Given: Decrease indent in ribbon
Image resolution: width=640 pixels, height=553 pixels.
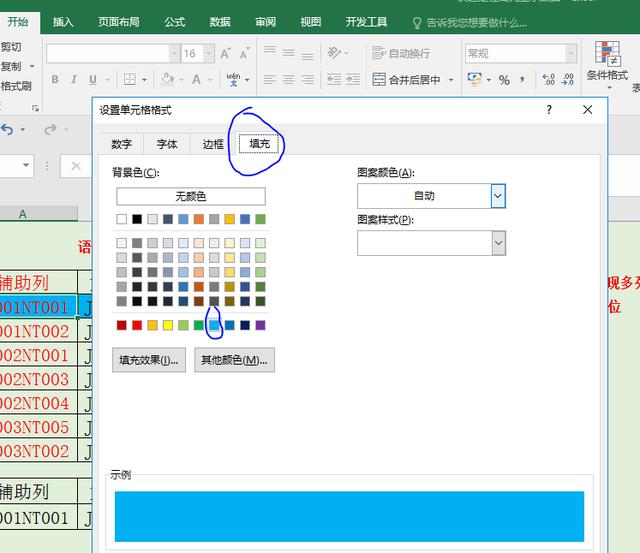Looking at the screenshot, I should (x=334, y=79).
